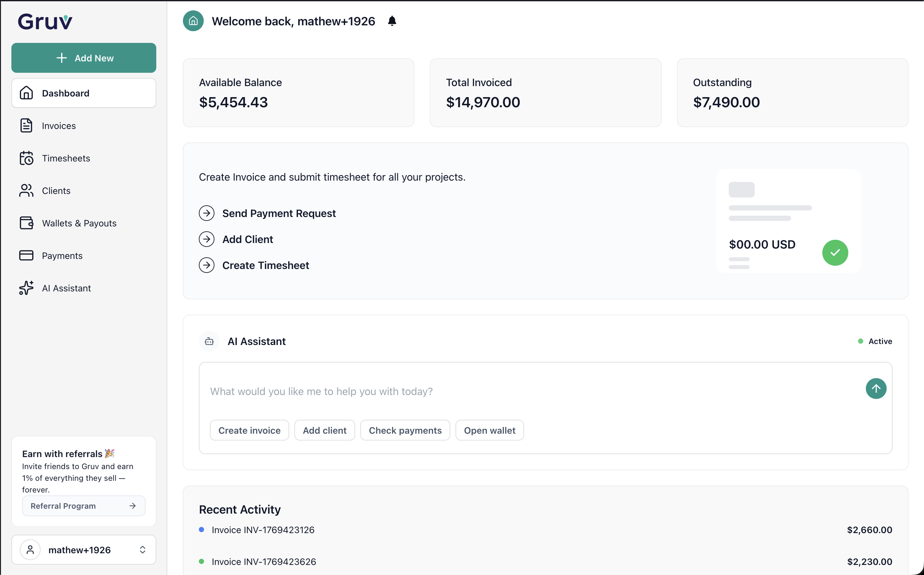Click the Create invoice suggestion chip
The width and height of the screenshot is (924, 575).
coord(249,430)
